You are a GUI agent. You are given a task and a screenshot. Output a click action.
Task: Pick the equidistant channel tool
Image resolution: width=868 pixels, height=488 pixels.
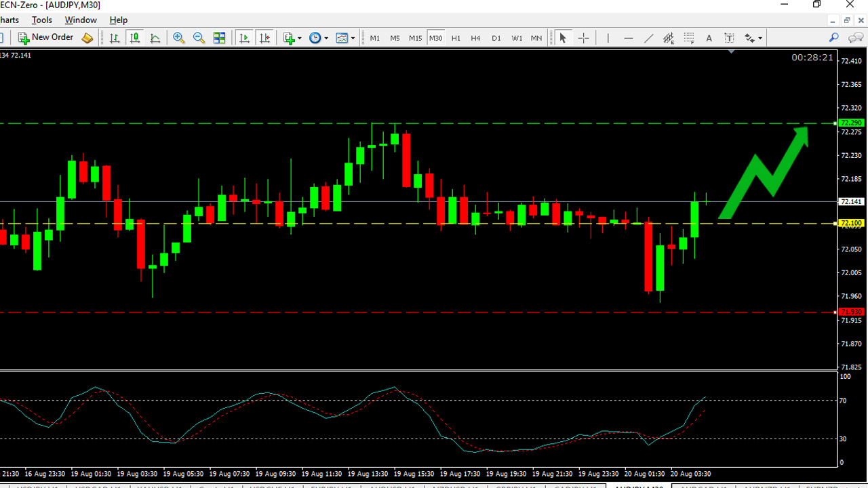[x=669, y=38]
